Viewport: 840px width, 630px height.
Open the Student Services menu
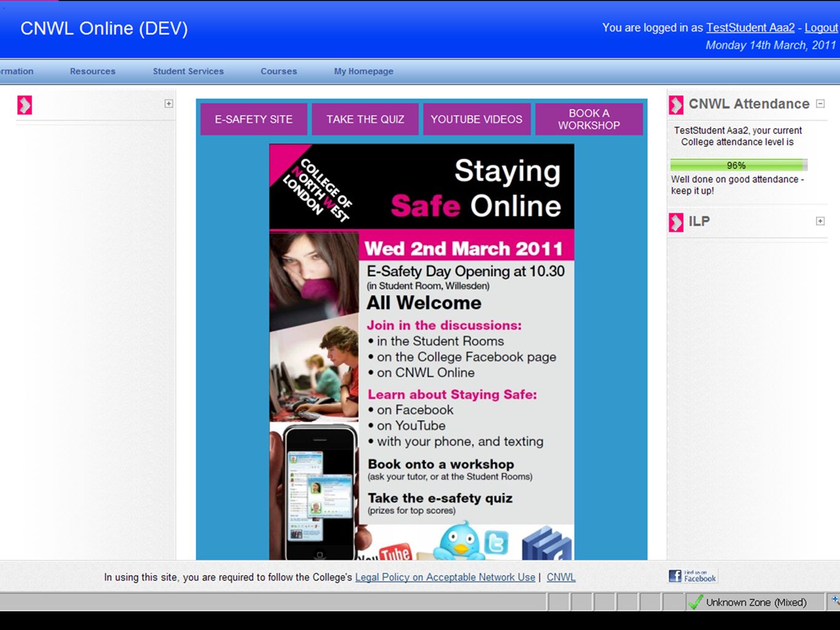188,71
